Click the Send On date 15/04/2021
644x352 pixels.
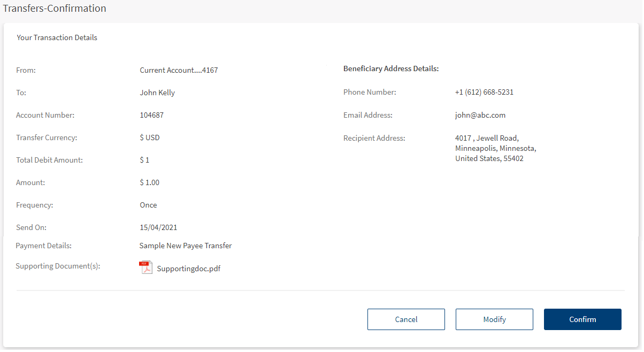click(x=158, y=227)
